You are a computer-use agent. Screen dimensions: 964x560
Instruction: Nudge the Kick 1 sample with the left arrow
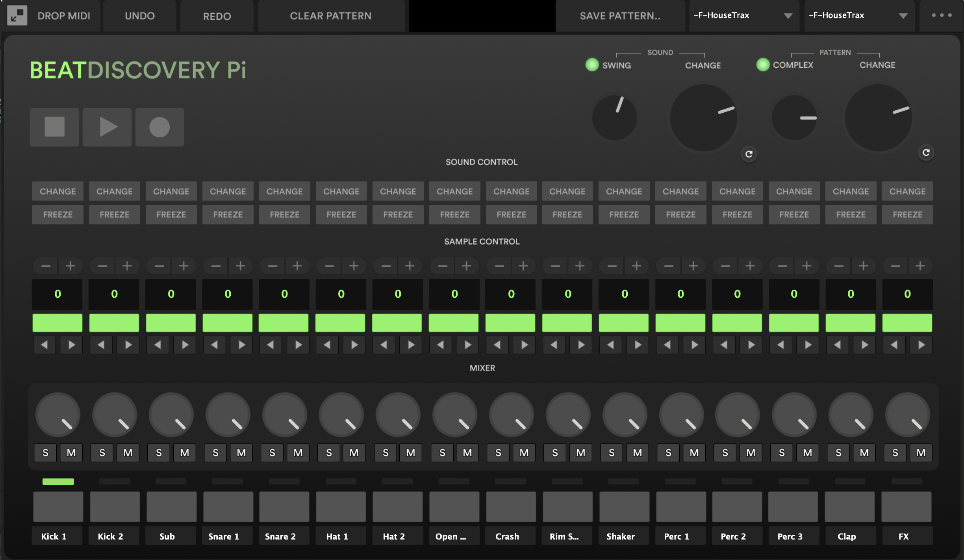(x=44, y=345)
